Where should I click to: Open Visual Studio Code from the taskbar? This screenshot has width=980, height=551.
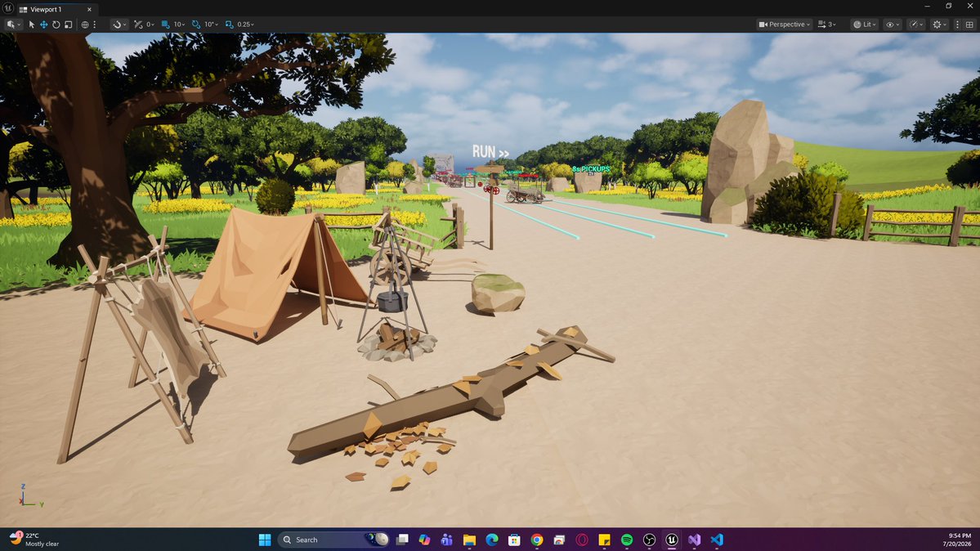(717, 540)
